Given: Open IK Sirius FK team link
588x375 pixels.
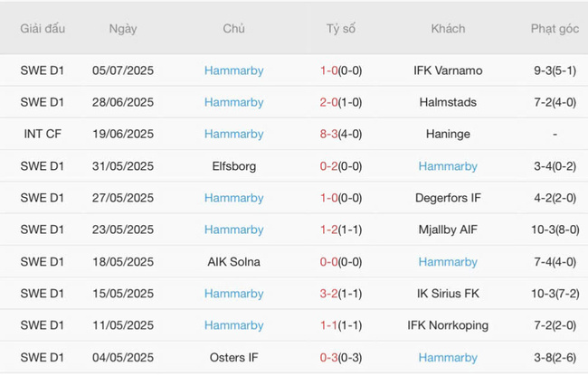Looking at the screenshot, I should tap(448, 294).
